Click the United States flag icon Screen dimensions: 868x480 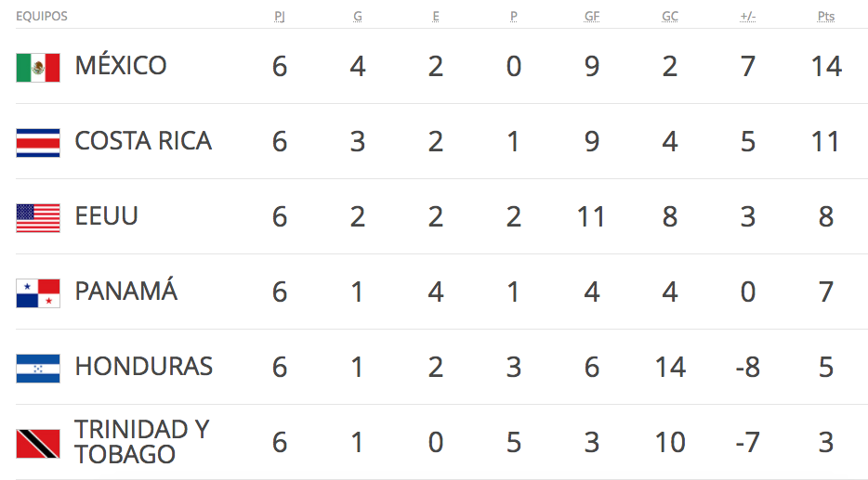38,217
